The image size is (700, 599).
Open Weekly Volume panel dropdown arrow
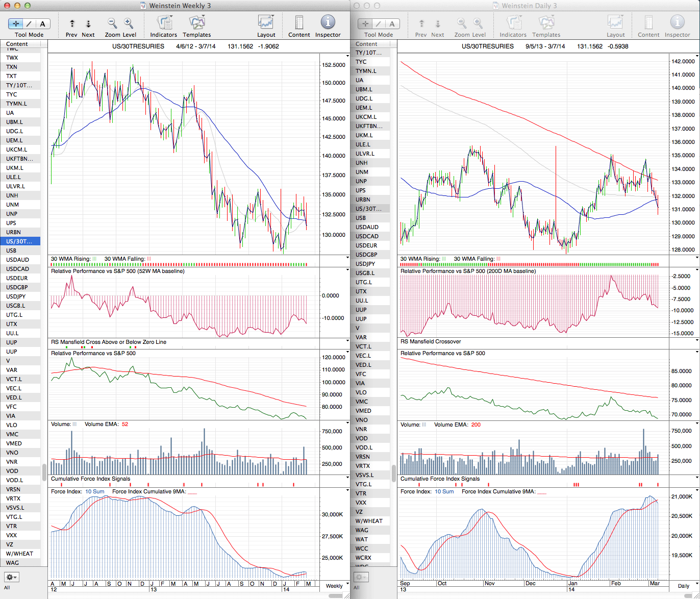tap(347, 423)
